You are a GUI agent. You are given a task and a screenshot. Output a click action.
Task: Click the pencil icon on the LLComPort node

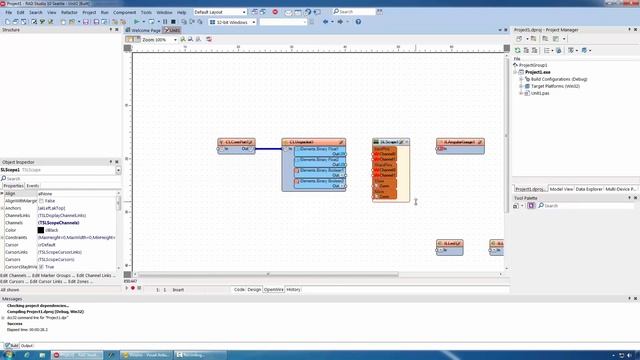[251, 142]
